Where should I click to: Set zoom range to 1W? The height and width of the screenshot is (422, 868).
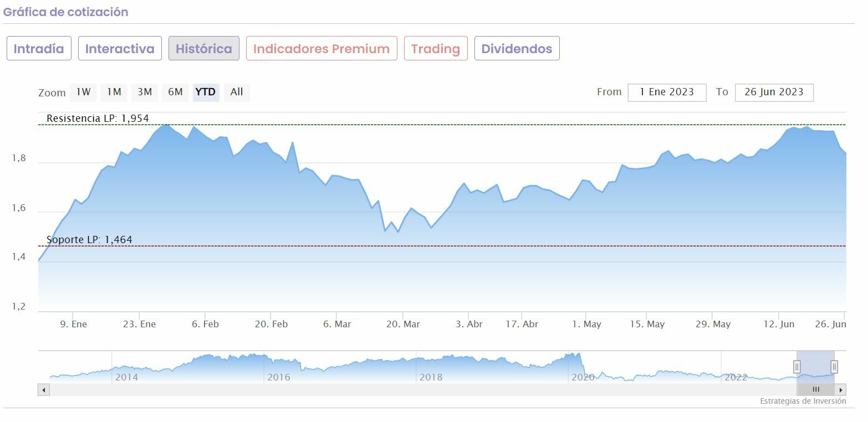(x=83, y=92)
